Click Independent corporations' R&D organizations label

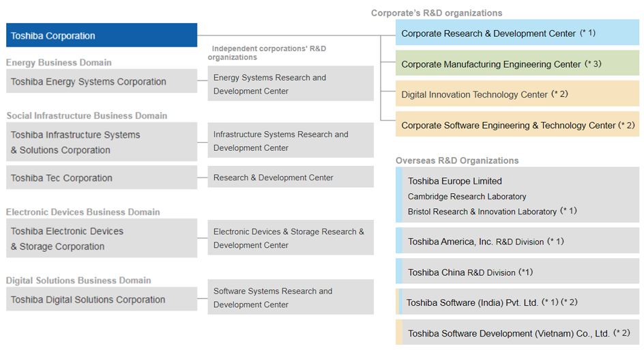(267, 53)
